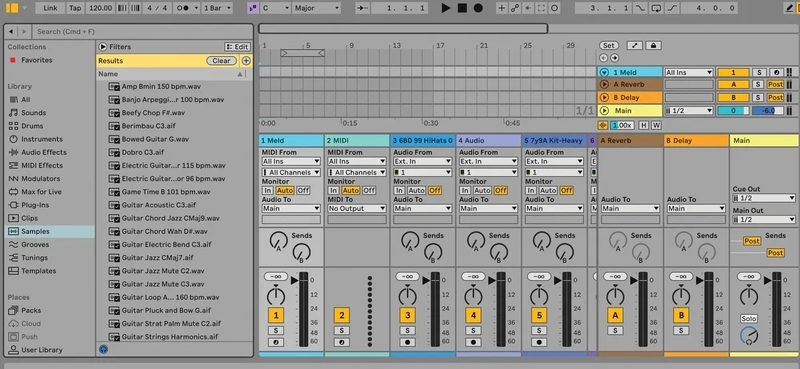
Task: Click the Record button in transport bar
Action: (x=478, y=8)
